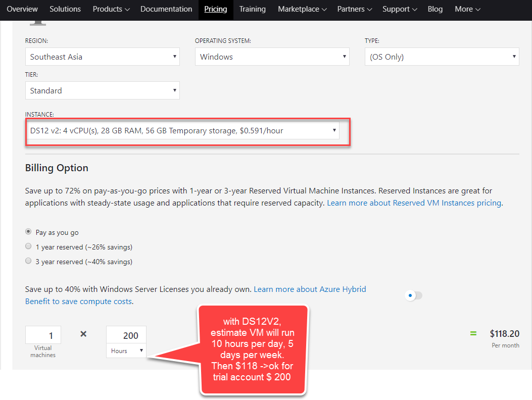532x400 pixels.
Task: Open the Overview nav item
Action: point(22,9)
